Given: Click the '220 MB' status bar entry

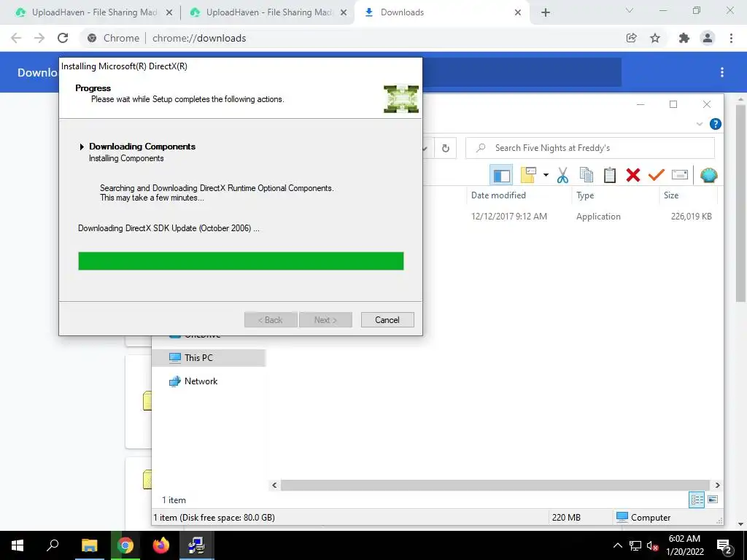Looking at the screenshot, I should click(x=566, y=518).
